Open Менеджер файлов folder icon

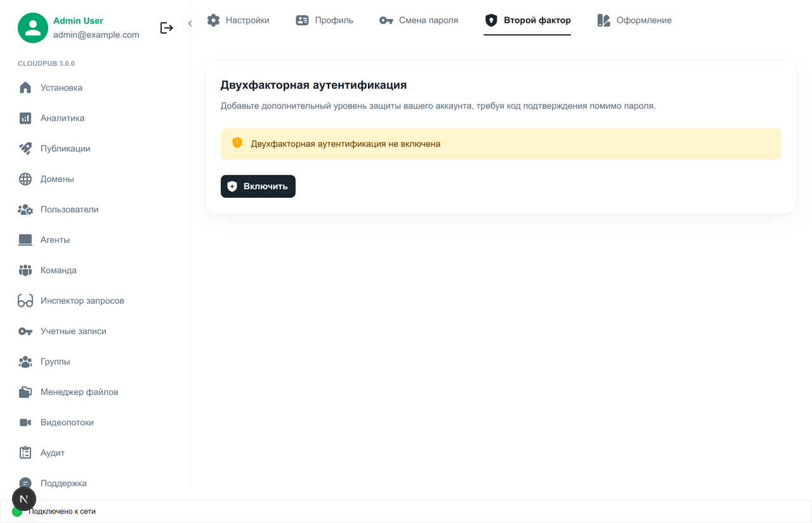[25, 392]
